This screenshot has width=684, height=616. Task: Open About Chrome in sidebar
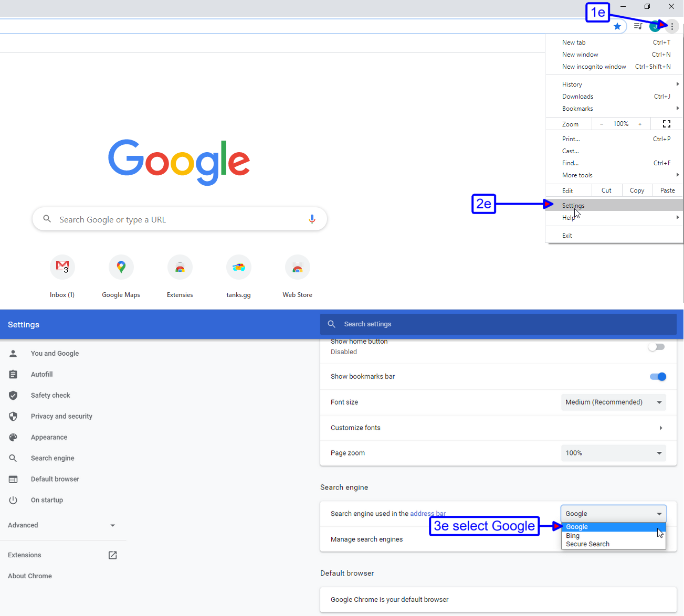coord(30,576)
